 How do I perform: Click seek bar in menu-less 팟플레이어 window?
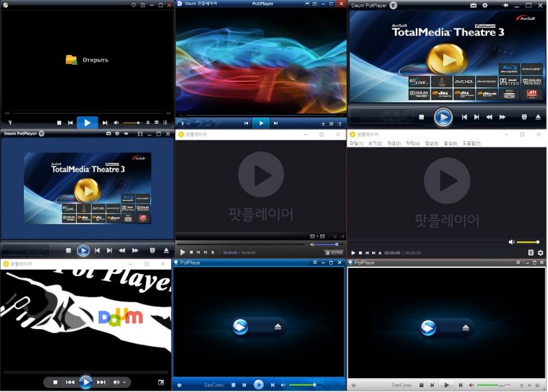[x=240, y=244]
